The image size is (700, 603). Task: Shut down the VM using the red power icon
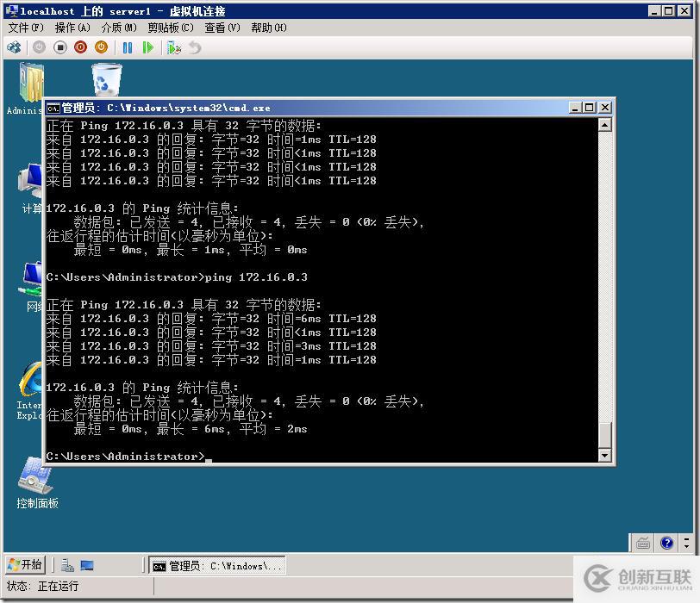pyautogui.click(x=80, y=47)
